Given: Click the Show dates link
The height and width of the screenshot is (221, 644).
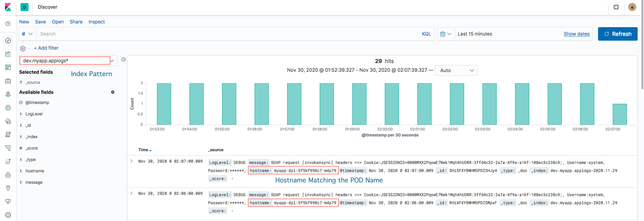Looking at the screenshot, I should tap(577, 34).
